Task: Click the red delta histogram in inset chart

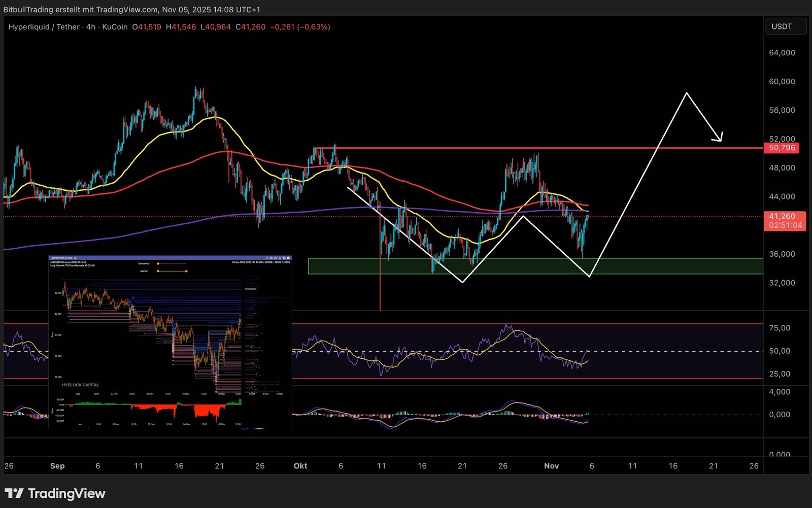Action: (206, 410)
